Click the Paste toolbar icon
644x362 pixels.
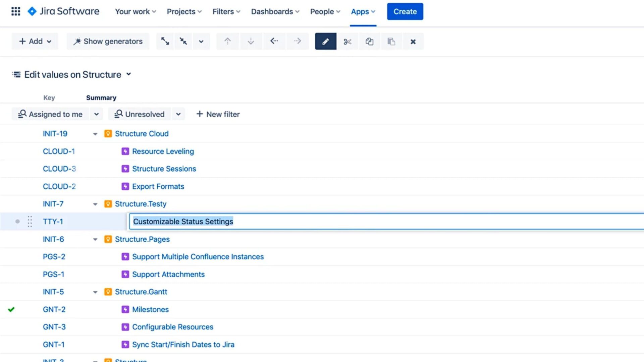(x=391, y=41)
